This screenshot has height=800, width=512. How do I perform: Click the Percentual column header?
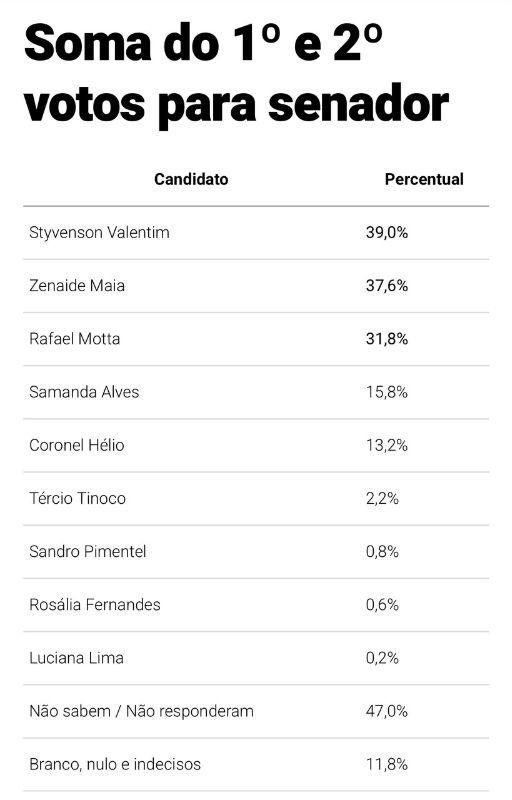tap(424, 179)
